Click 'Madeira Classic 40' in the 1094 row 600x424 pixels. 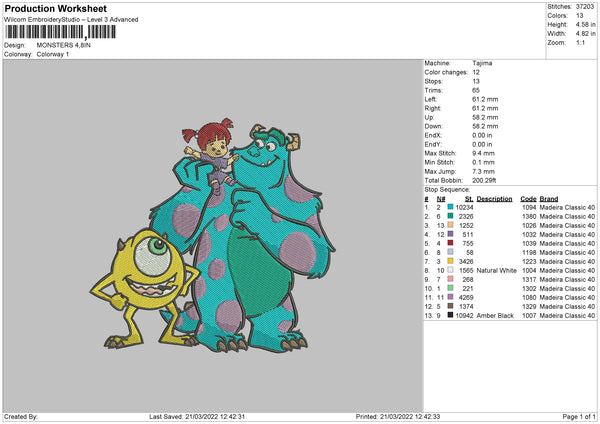click(x=567, y=207)
